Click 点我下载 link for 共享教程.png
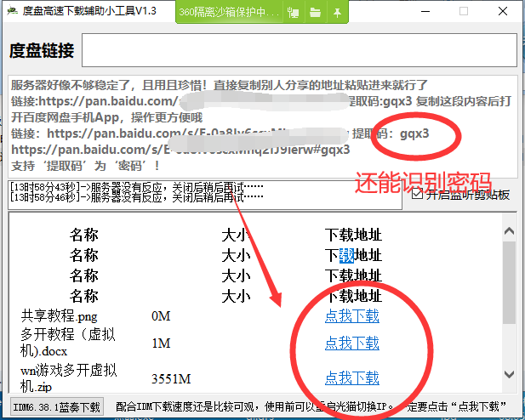This screenshot has width=525, height=420. [x=351, y=316]
